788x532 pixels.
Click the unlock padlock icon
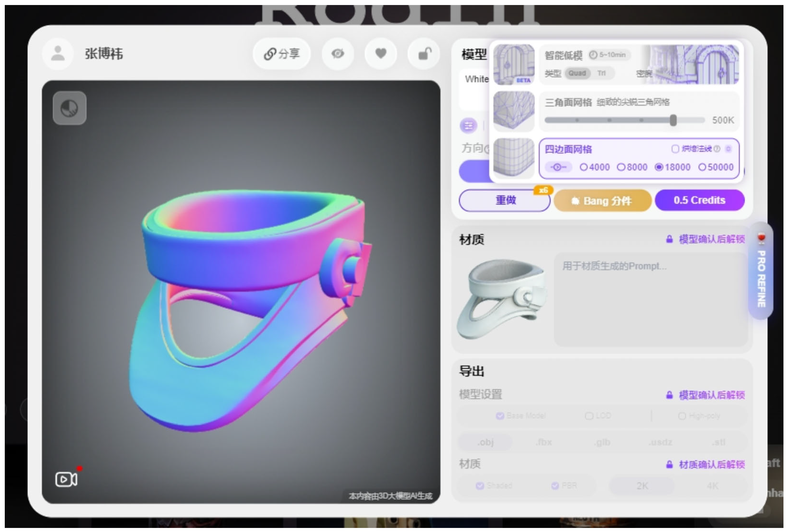pos(424,53)
